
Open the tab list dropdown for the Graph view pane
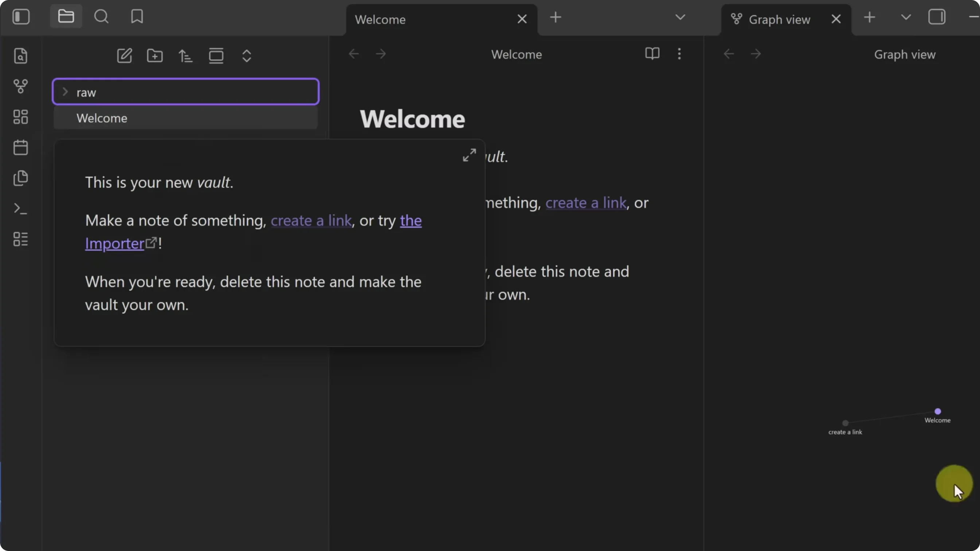(x=906, y=17)
